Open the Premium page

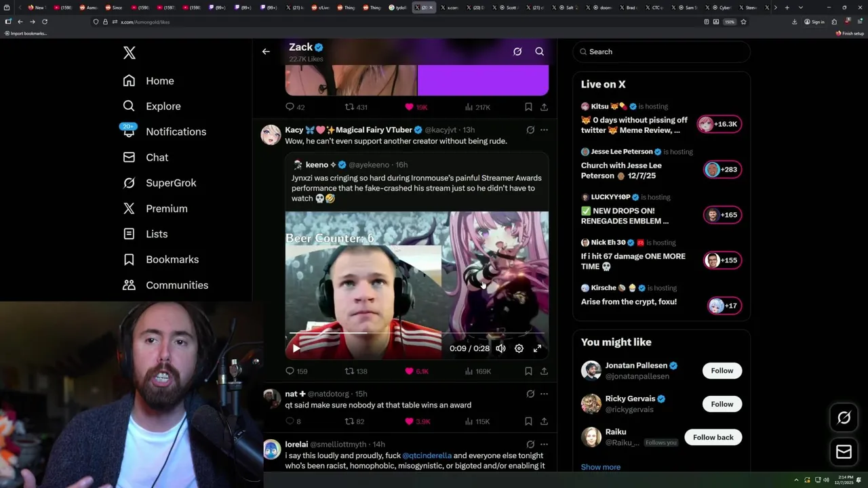pyautogui.click(x=155, y=209)
